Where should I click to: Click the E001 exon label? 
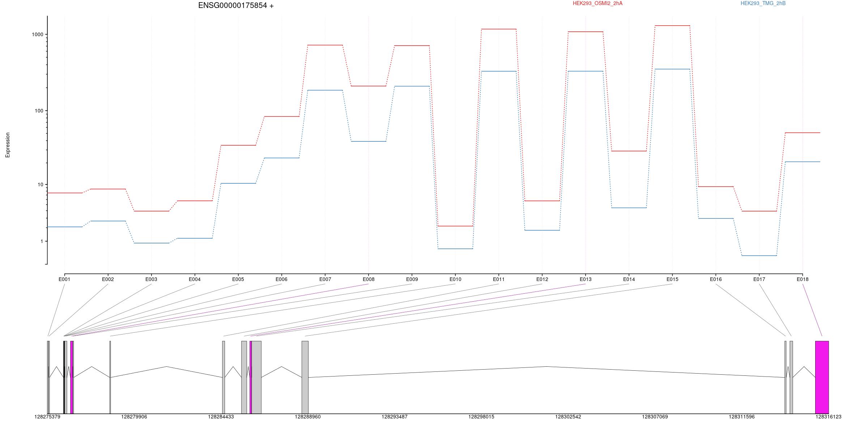coord(64,279)
